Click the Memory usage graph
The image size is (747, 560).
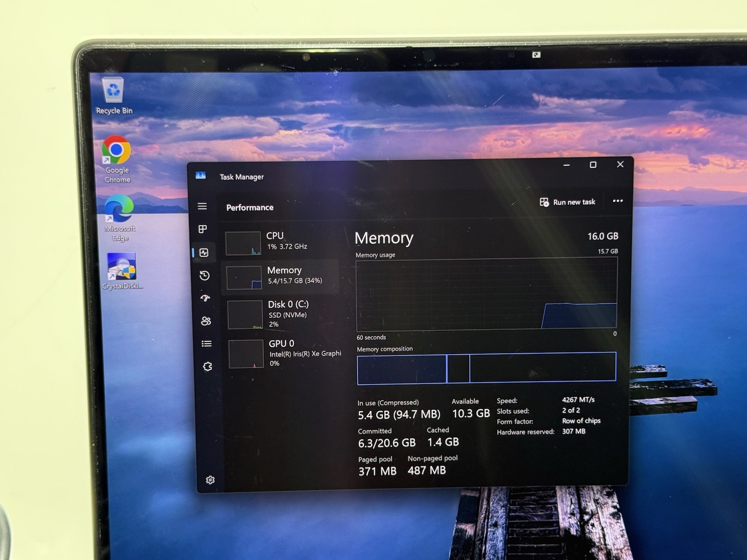coord(486,295)
